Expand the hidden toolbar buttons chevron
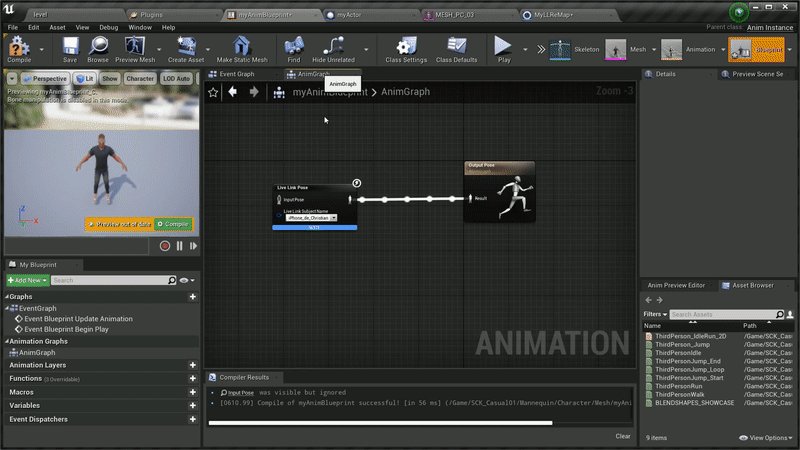The height and width of the screenshot is (450, 800). (x=541, y=49)
